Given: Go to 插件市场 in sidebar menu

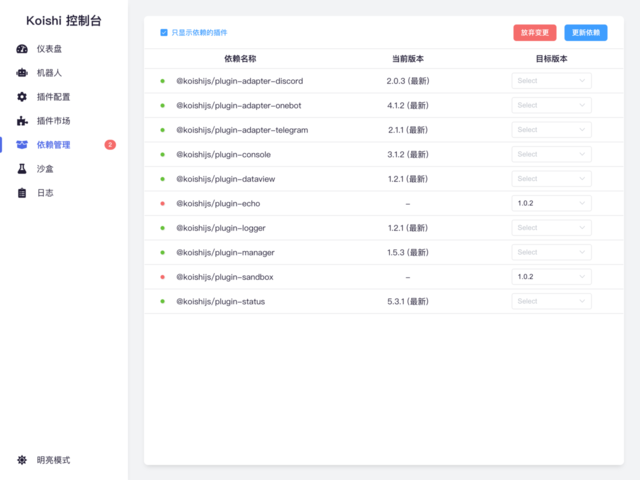Looking at the screenshot, I should point(53,121).
